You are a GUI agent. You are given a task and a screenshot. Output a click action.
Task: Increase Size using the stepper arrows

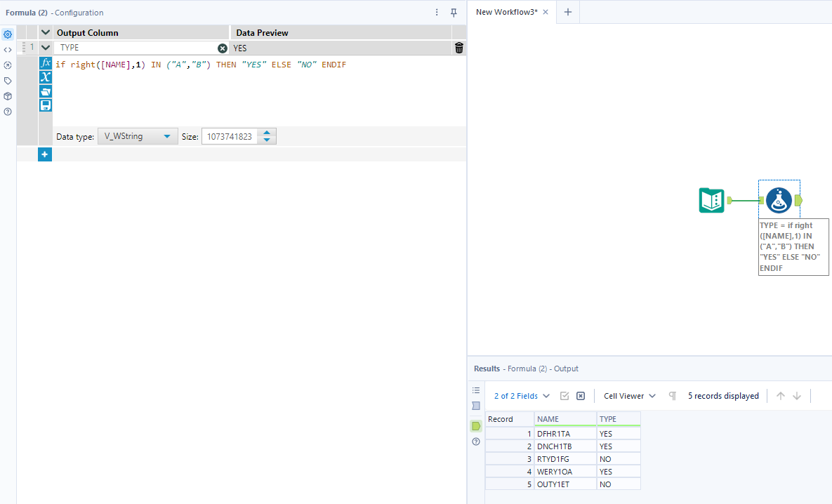[x=265, y=133]
